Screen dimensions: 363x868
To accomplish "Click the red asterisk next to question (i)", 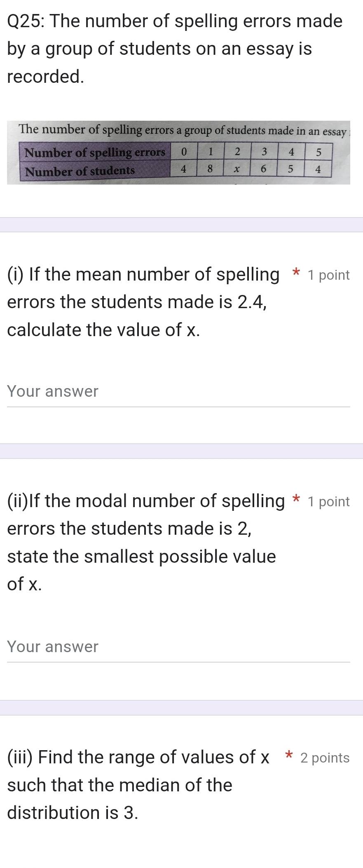I will tap(295, 273).
